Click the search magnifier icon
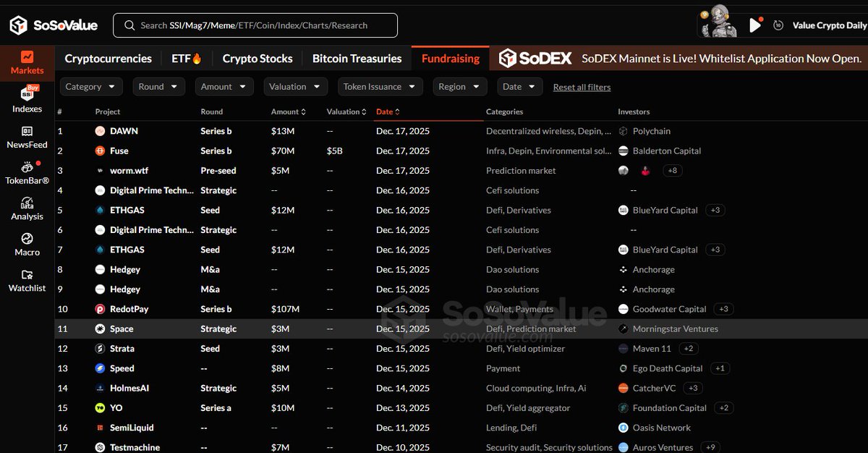The width and height of the screenshot is (868, 453). [129, 25]
